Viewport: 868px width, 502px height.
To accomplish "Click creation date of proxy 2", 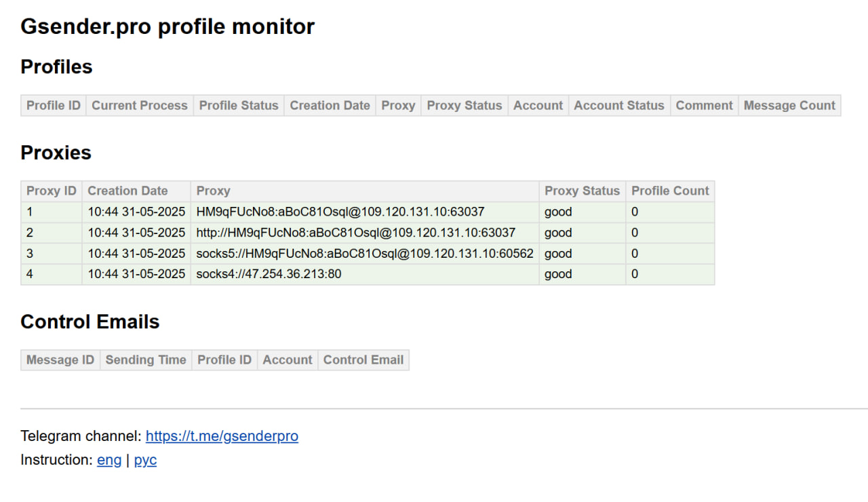I will [136, 233].
